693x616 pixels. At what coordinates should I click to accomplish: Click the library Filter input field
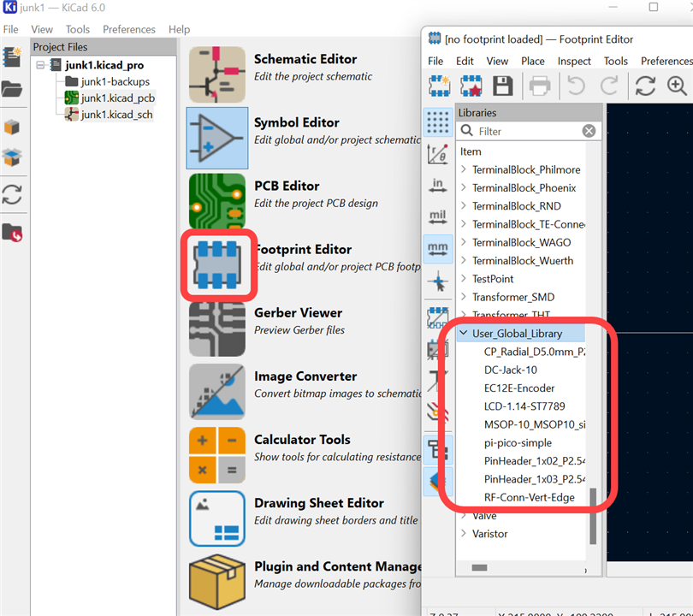tap(528, 131)
